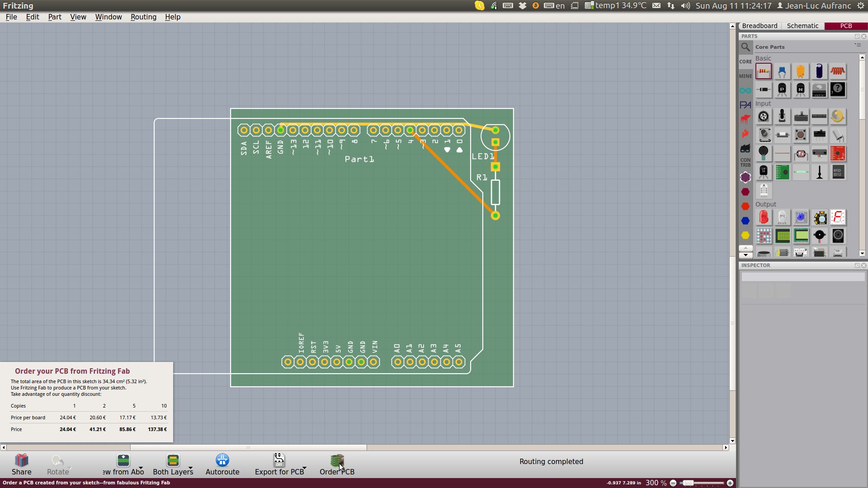The width and height of the screenshot is (868, 488).
Task: Open the Window menu
Action: tap(108, 17)
